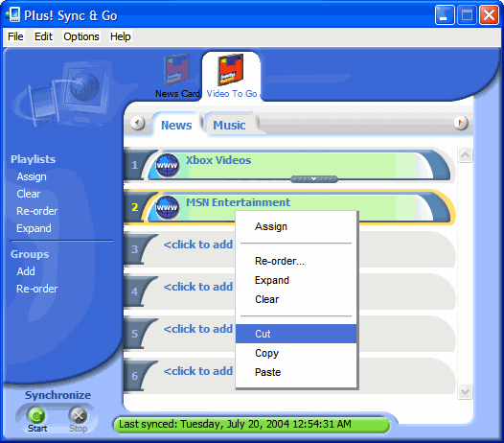Open the News Card section icon

pos(176,70)
